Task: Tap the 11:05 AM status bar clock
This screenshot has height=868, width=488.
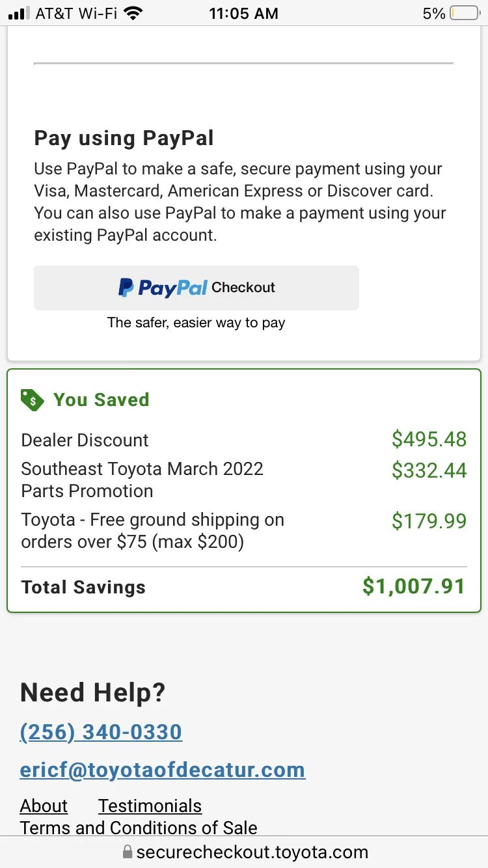Action: pos(243,13)
